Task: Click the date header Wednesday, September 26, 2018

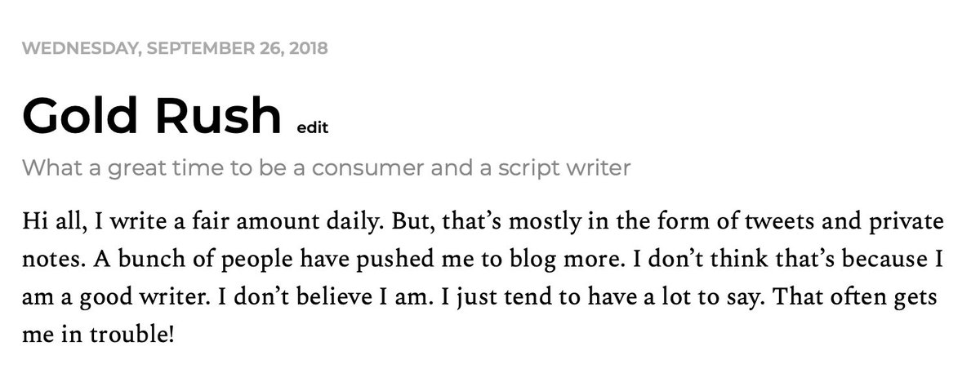Action: tap(175, 48)
